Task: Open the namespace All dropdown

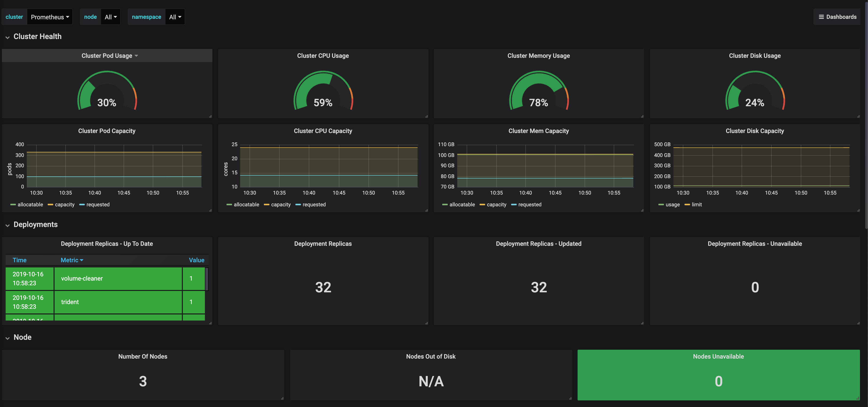Action: (x=175, y=17)
